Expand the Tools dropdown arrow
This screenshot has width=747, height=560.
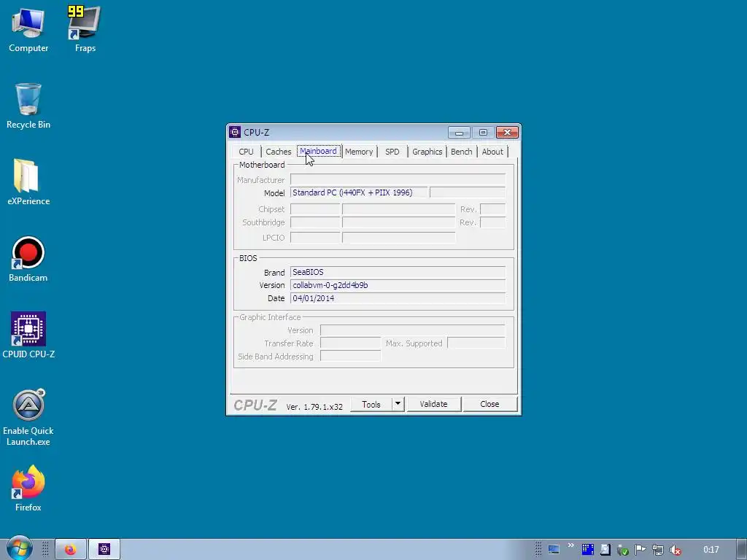[x=398, y=404]
